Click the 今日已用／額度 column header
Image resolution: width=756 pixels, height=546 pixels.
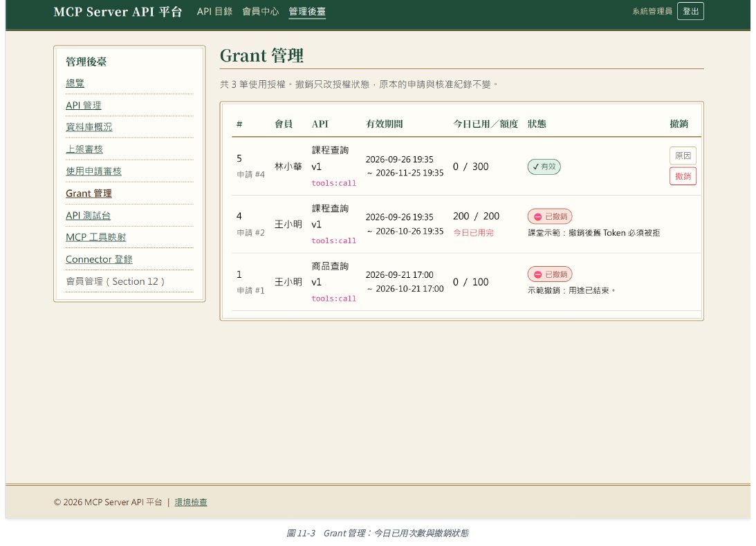[486, 124]
